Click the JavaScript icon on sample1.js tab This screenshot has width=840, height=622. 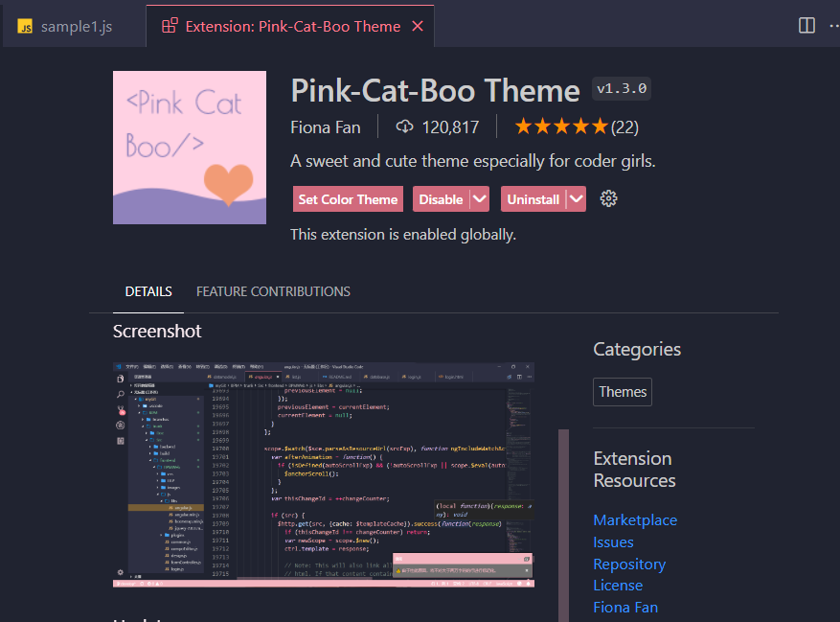pyautogui.click(x=26, y=26)
